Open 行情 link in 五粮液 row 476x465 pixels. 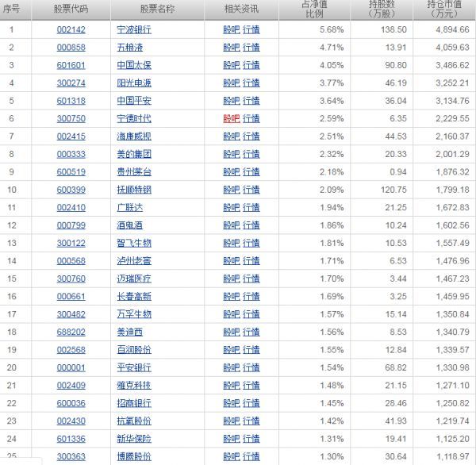click(x=251, y=48)
